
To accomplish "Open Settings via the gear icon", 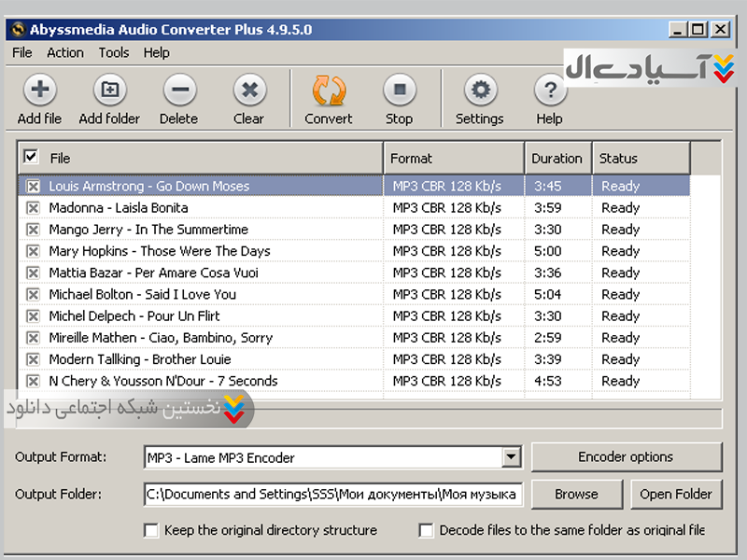I will tap(480, 91).
